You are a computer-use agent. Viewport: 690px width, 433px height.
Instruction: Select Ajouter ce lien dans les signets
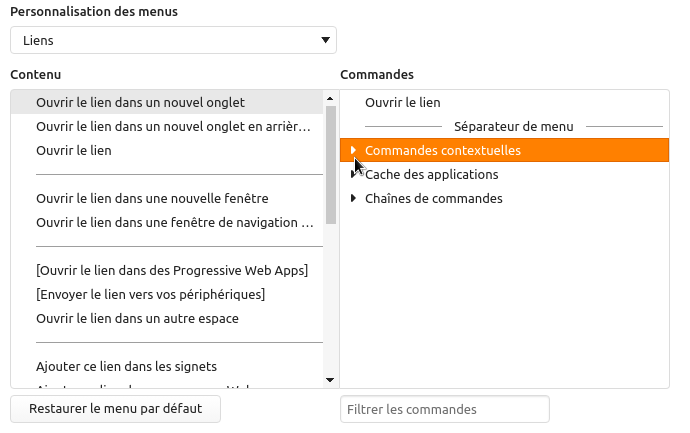[126, 366]
